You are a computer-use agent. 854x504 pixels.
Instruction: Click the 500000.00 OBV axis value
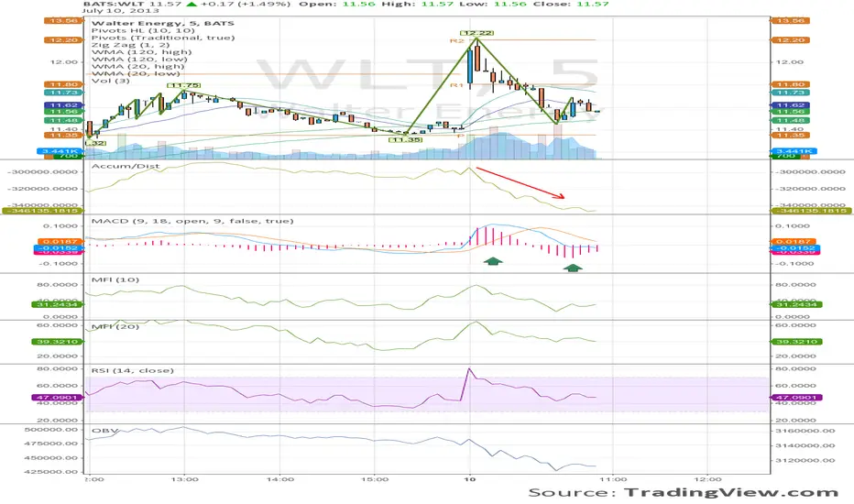coord(51,430)
